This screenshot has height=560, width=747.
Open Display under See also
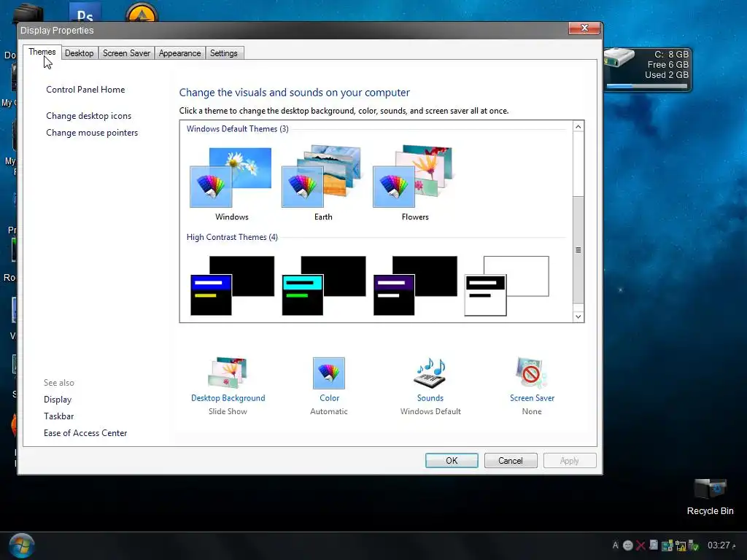tap(58, 400)
